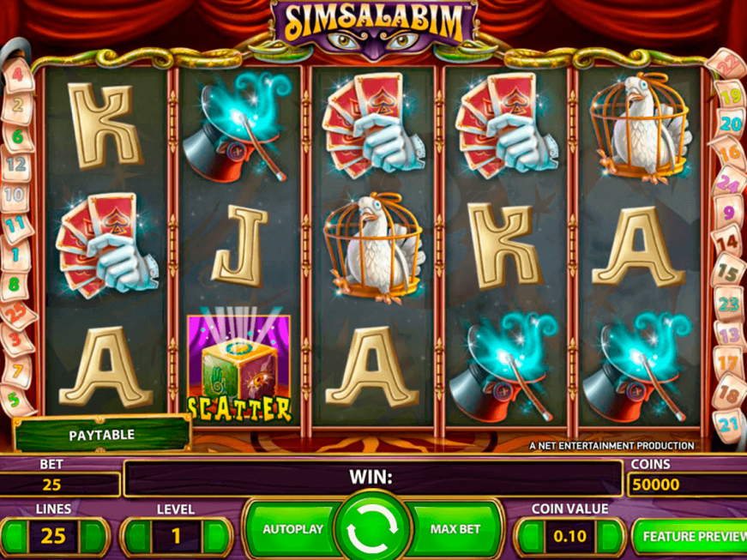
Task: Raise the Coin Value
Action: pyautogui.click(x=609, y=537)
